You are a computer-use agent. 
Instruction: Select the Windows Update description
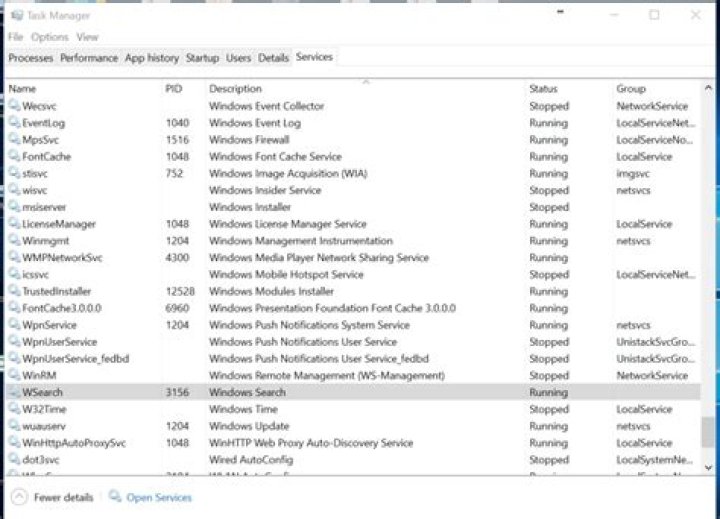[x=249, y=426]
